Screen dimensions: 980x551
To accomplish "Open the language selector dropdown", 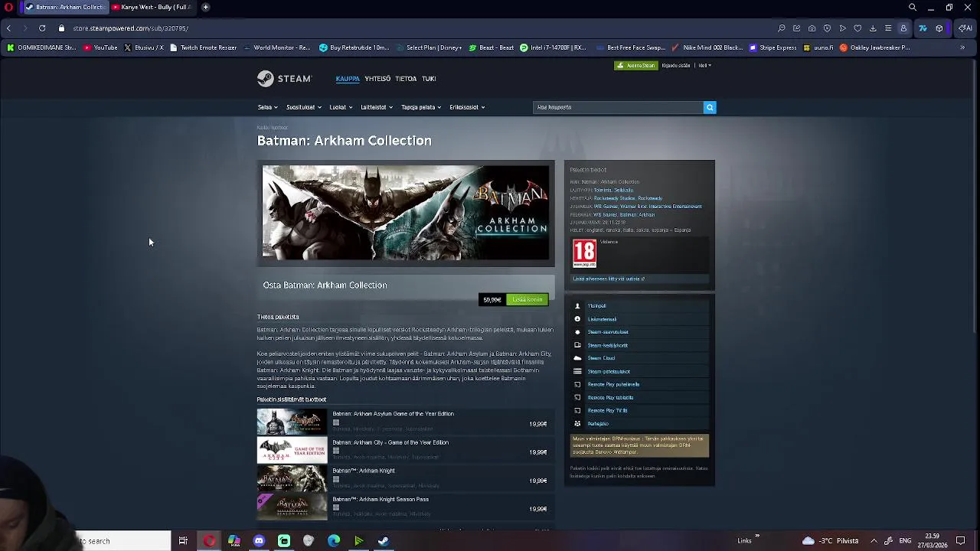I will (704, 66).
